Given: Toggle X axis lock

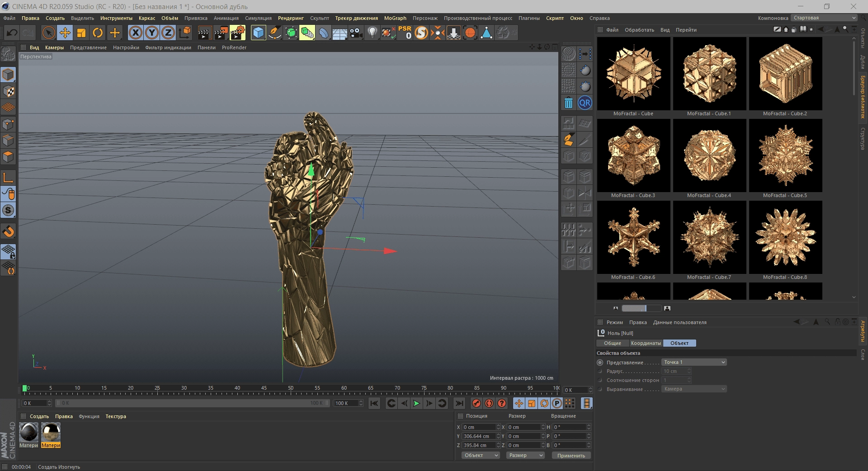Looking at the screenshot, I should tap(135, 33).
